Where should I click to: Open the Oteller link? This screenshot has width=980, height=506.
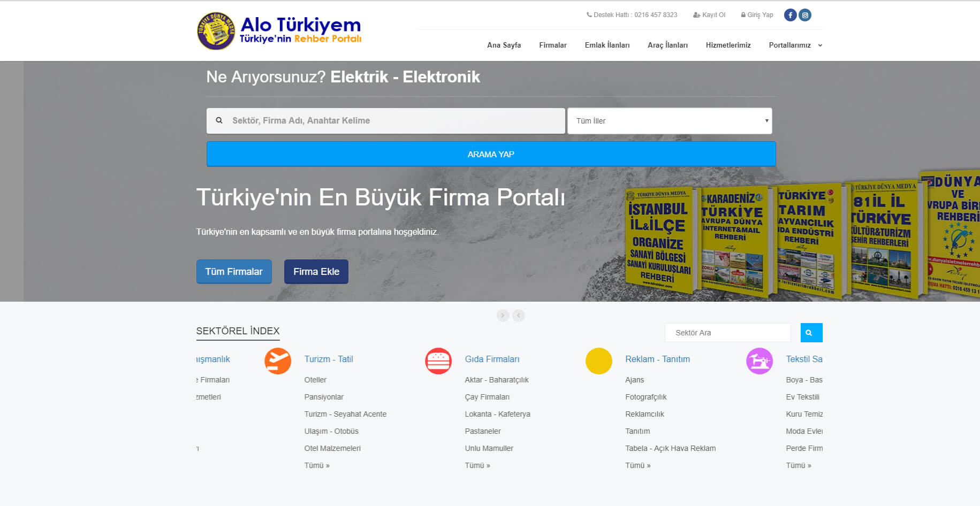(315, 380)
